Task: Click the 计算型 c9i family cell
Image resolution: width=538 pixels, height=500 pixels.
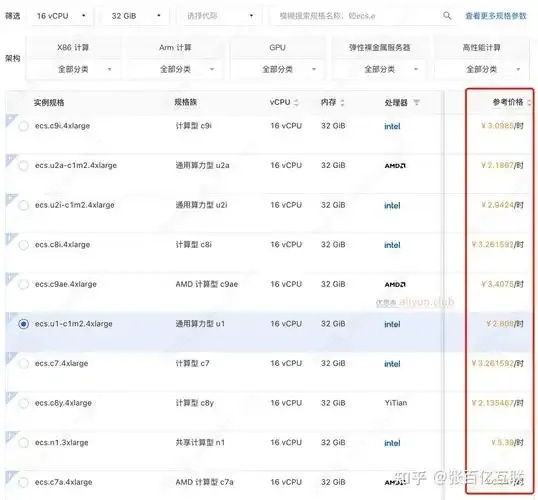Action: (194, 126)
